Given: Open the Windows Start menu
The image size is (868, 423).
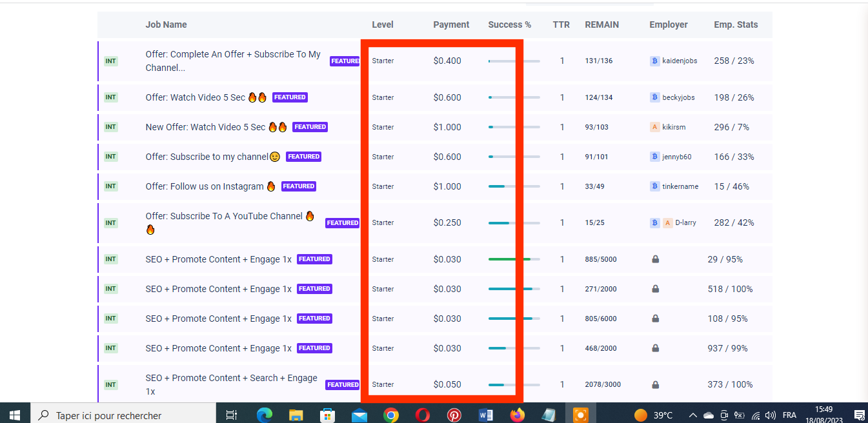Looking at the screenshot, I should pyautogui.click(x=15, y=415).
